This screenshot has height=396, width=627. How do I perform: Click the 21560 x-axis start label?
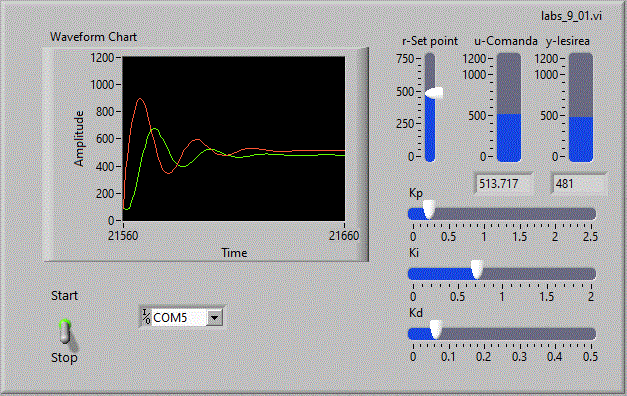[x=123, y=236]
